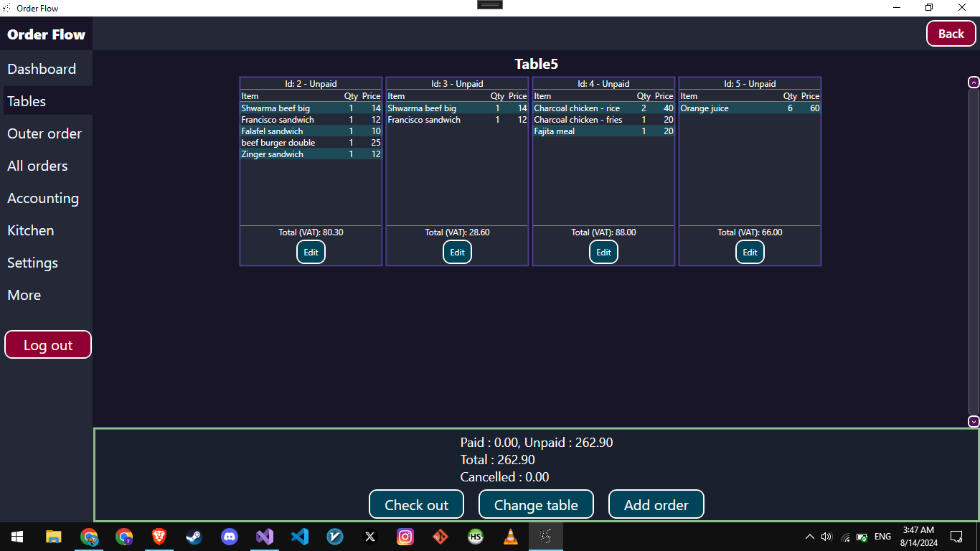This screenshot has width=980, height=551.
Task: Edit order Id 5
Action: [750, 252]
